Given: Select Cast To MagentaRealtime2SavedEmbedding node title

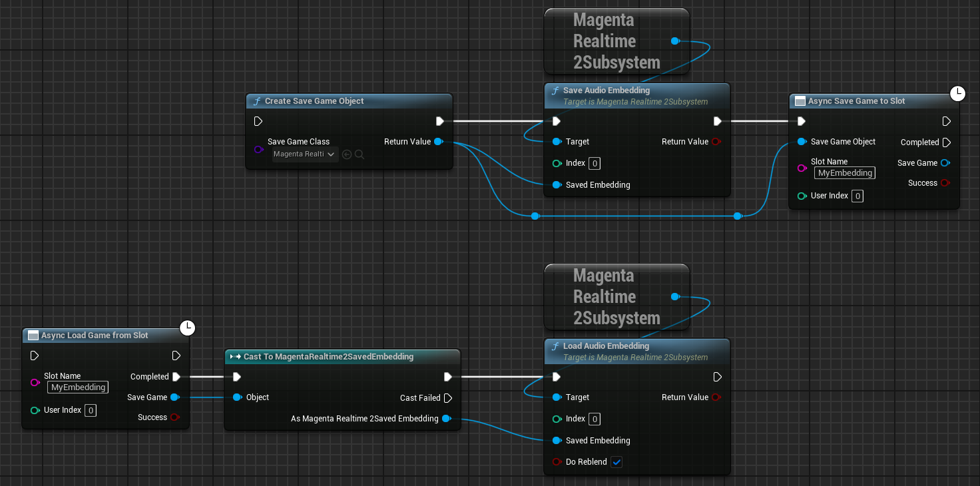Looking at the screenshot, I should pyautogui.click(x=328, y=357).
